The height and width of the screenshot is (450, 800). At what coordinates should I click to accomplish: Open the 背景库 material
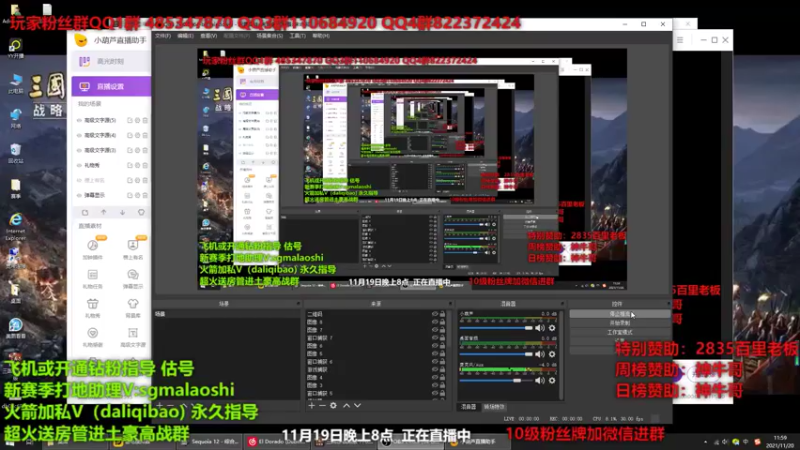pyautogui.click(x=133, y=308)
